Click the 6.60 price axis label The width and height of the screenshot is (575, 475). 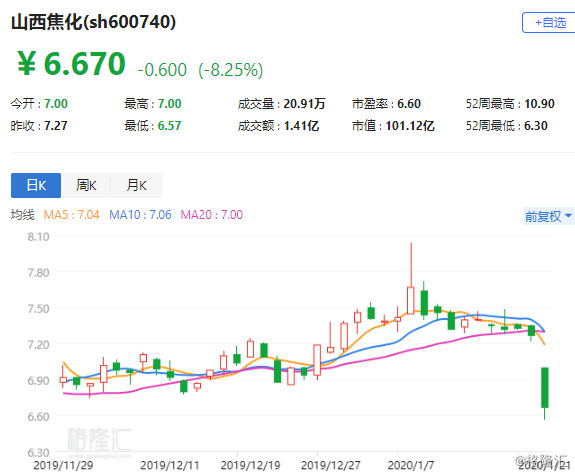pyautogui.click(x=38, y=416)
